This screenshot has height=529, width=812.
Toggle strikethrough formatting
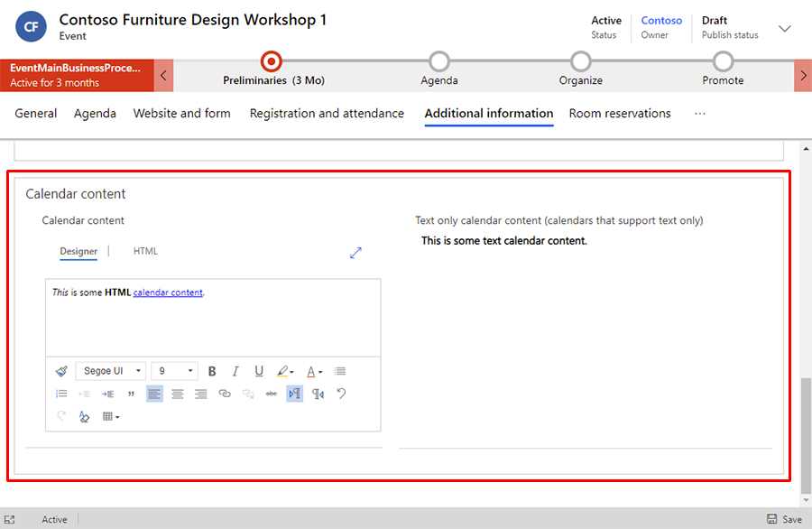[272, 394]
